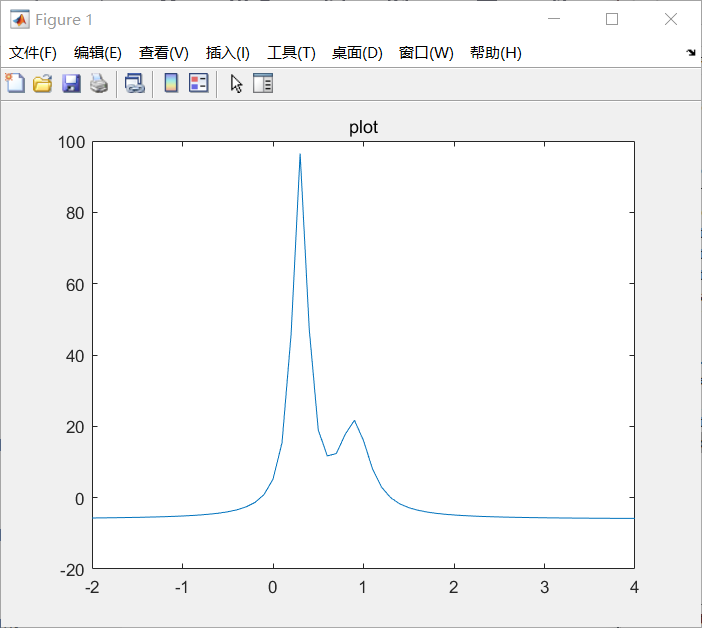Click the tall peak of the blue curve
The height and width of the screenshot is (628, 702).
pyautogui.click(x=300, y=154)
